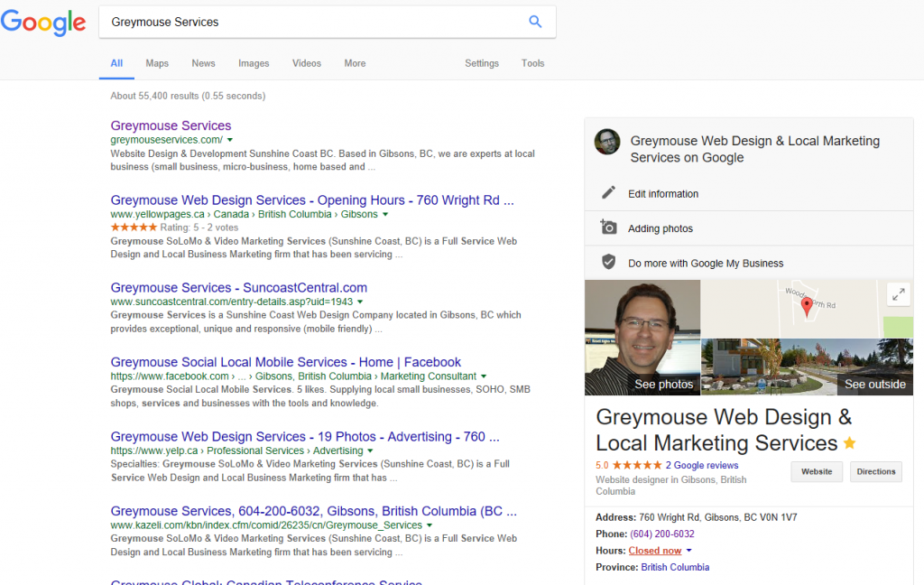Click the gold star beside business name
Image resolution: width=924 pixels, height=585 pixels.
850,443
